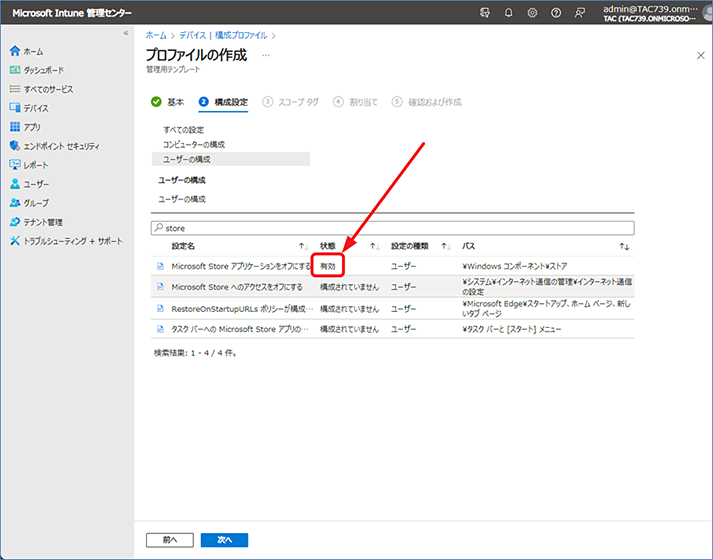Sort by 設定の種類 column arrows
Viewport: 713px width, 560px height.
pos(446,246)
